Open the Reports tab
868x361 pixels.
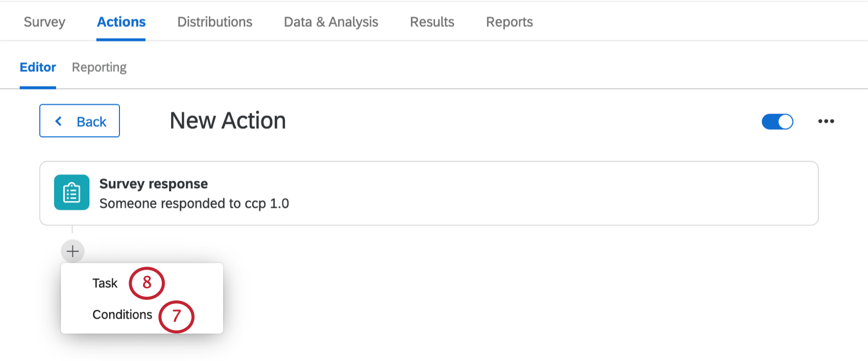click(509, 22)
